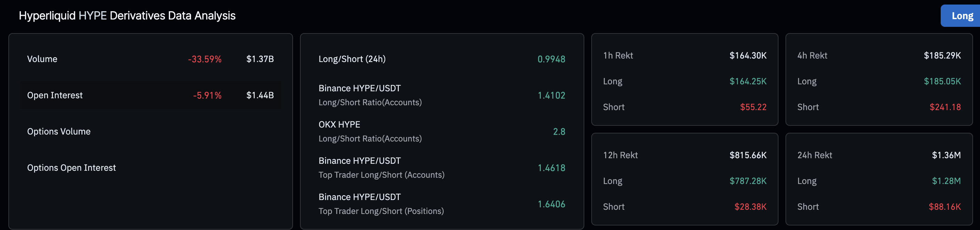Click the Long/Short 24h ratio 0.9948
Image resolution: width=980 pixels, height=230 pixels.
pyautogui.click(x=551, y=59)
